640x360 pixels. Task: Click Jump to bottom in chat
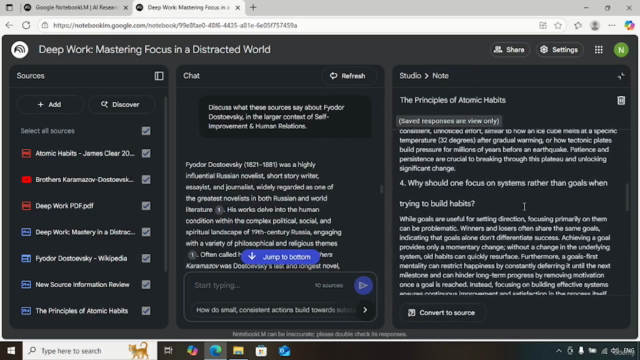click(x=280, y=257)
